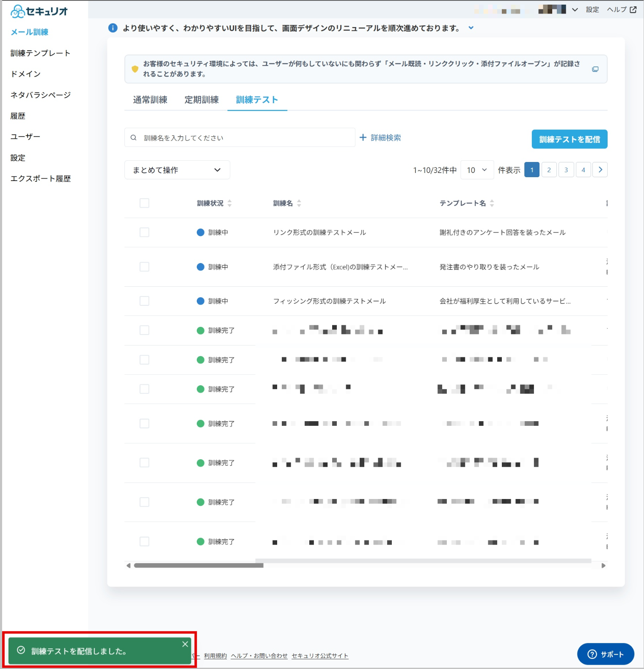Click the copy icon in the notice banner
The image size is (644, 669).
pos(595,69)
